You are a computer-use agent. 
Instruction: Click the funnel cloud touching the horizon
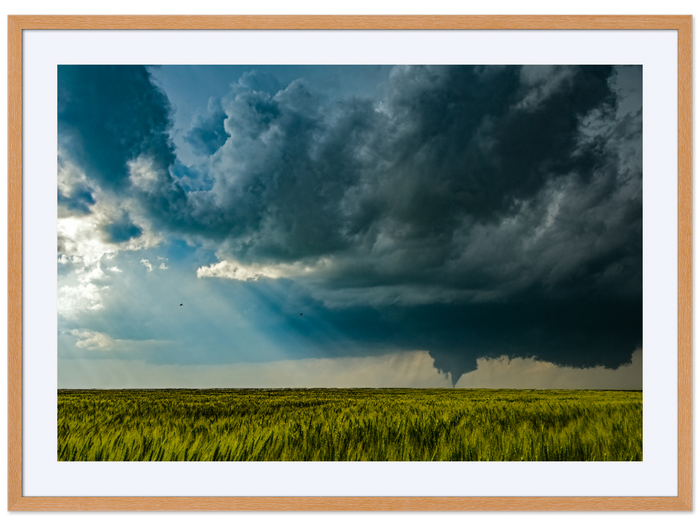coord(455,370)
